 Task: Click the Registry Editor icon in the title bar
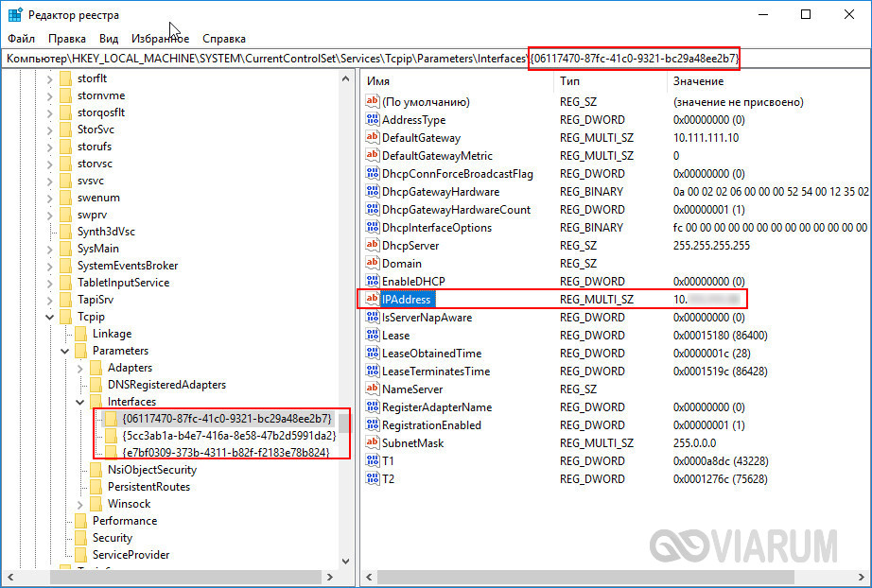coord(15,15)
